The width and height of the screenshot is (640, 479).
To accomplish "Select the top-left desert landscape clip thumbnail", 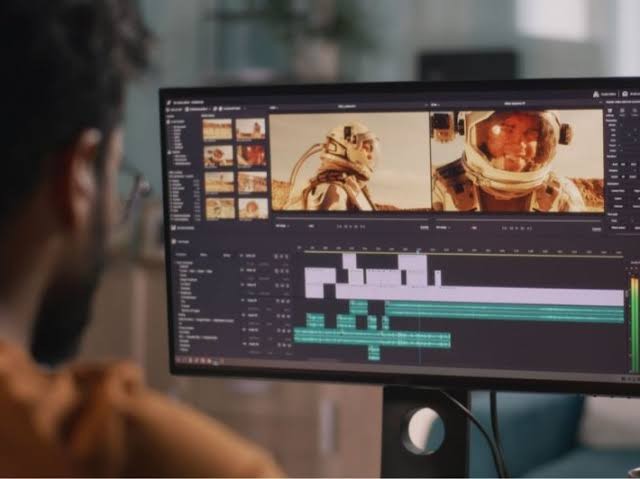I will [217, 130].
